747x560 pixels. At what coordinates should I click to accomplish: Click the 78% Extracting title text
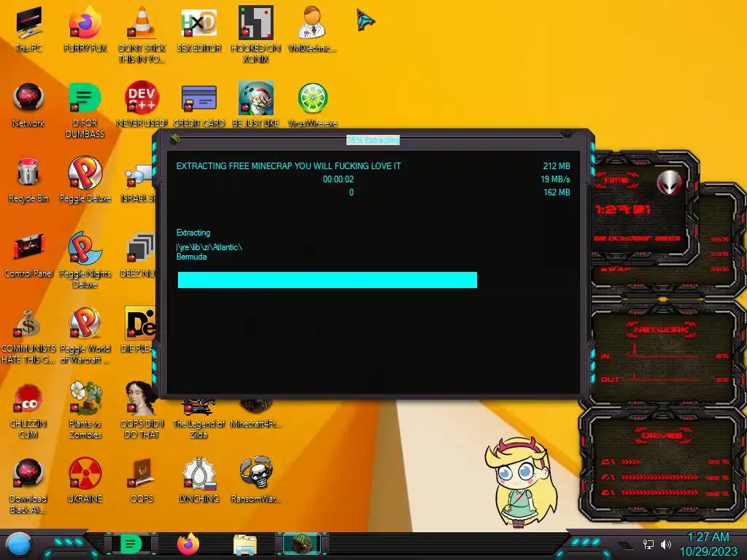(x=373, y=140)
